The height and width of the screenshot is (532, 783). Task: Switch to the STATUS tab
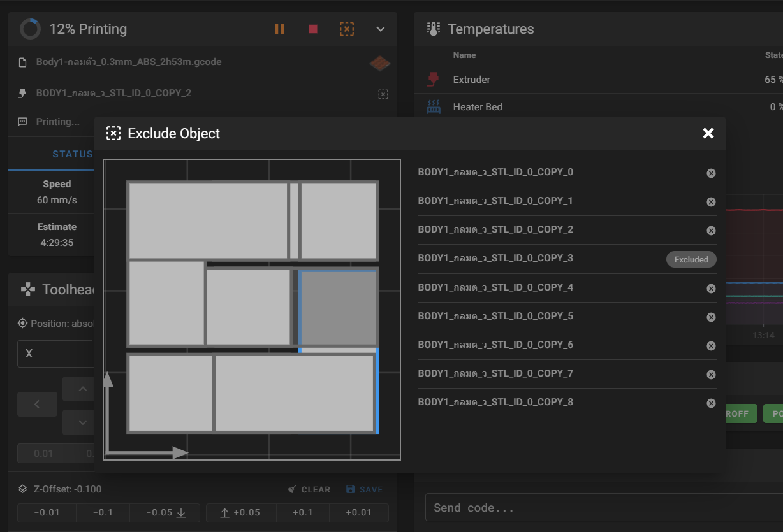[x=72, y=154]
